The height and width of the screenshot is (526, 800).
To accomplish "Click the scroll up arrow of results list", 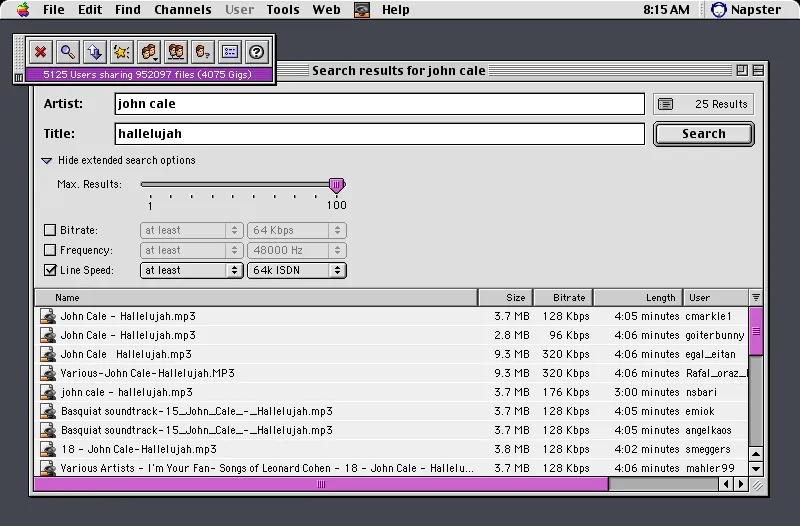I will click(x=756, y=454).
